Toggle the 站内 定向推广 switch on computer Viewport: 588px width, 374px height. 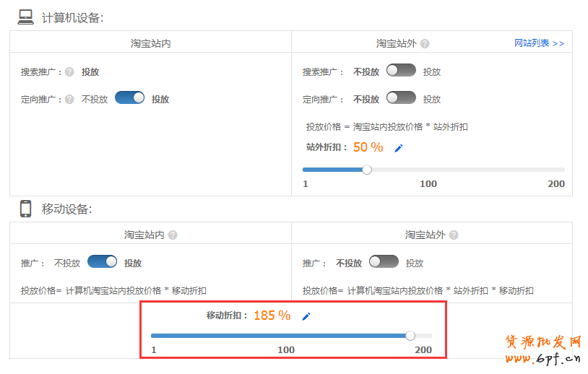(x=130, y=98)
